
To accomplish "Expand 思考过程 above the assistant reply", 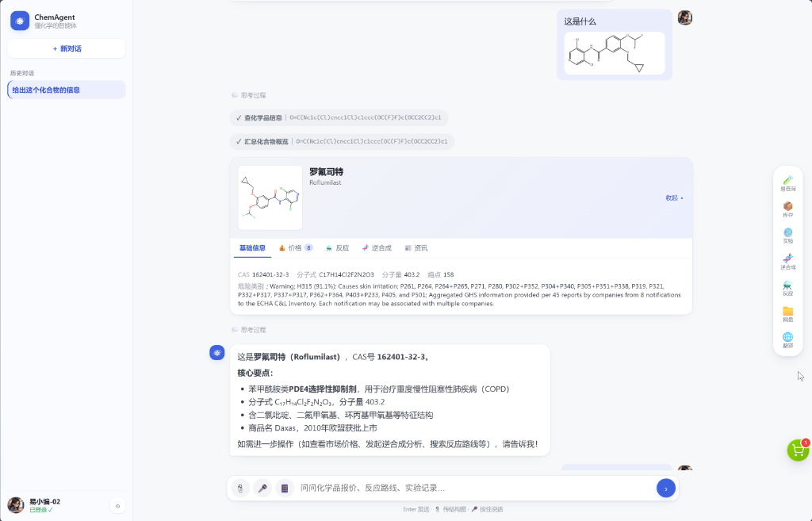I will pyautogui.click(x=248, y=330).
